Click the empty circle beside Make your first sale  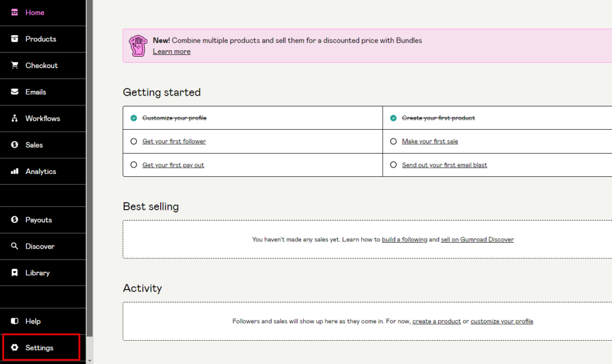coord(393,142)
